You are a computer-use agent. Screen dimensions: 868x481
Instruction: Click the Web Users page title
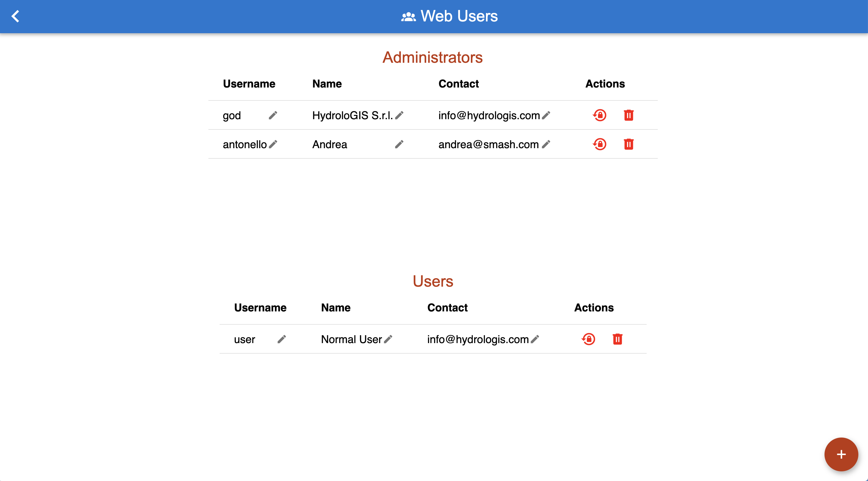459,16
